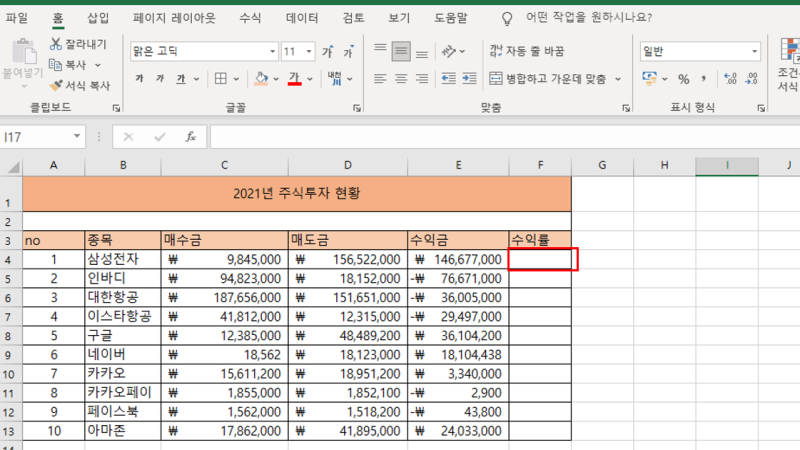Screen dimensions: 800x450
Task: Click Merge and Center (병합하고 가운데 맞춤)
Action: [x=548, y=79]
